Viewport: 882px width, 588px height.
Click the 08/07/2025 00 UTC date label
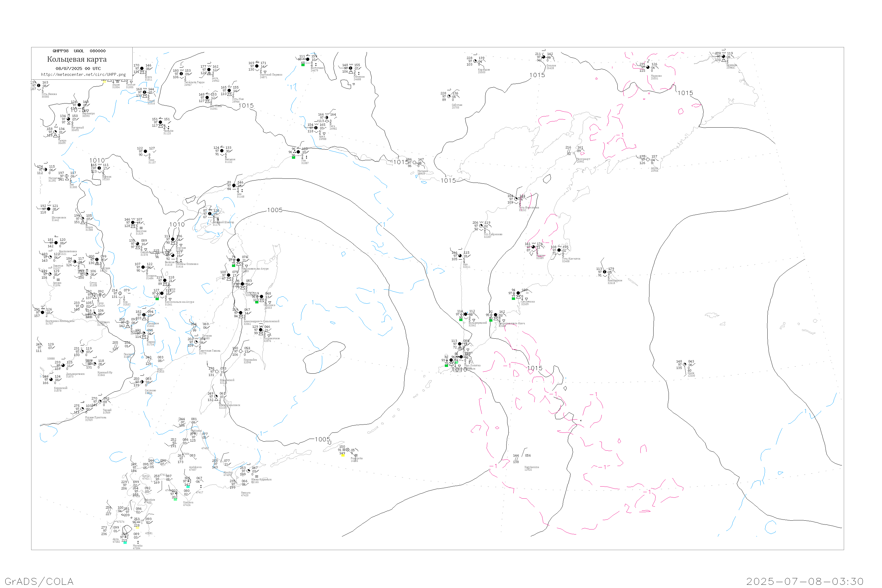[x=78, y=69]
